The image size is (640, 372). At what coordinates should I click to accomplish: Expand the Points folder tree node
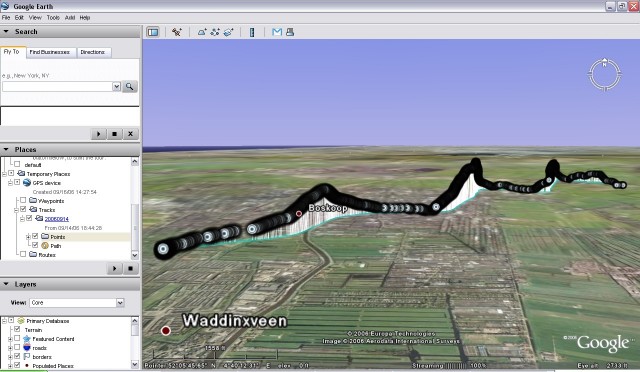click(28, 237)
